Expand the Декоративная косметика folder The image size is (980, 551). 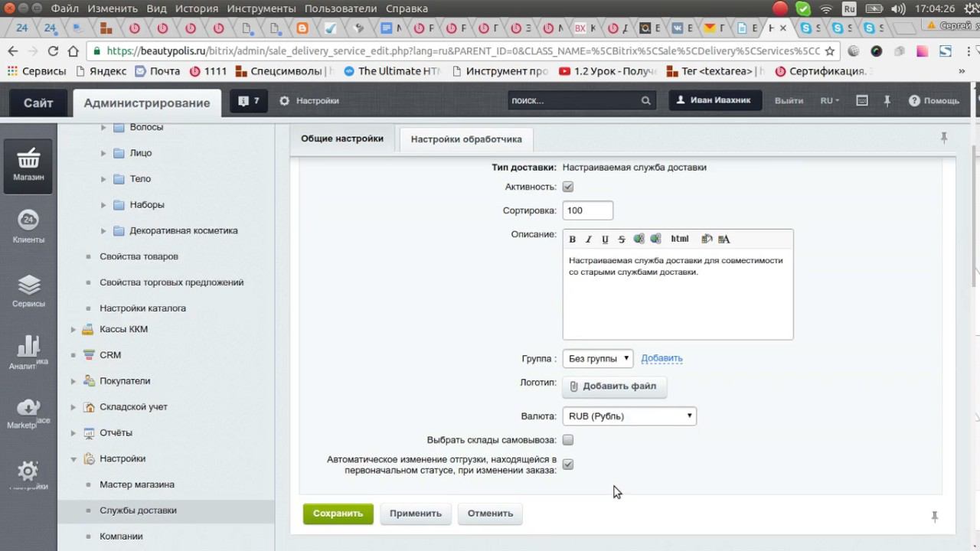103,230
